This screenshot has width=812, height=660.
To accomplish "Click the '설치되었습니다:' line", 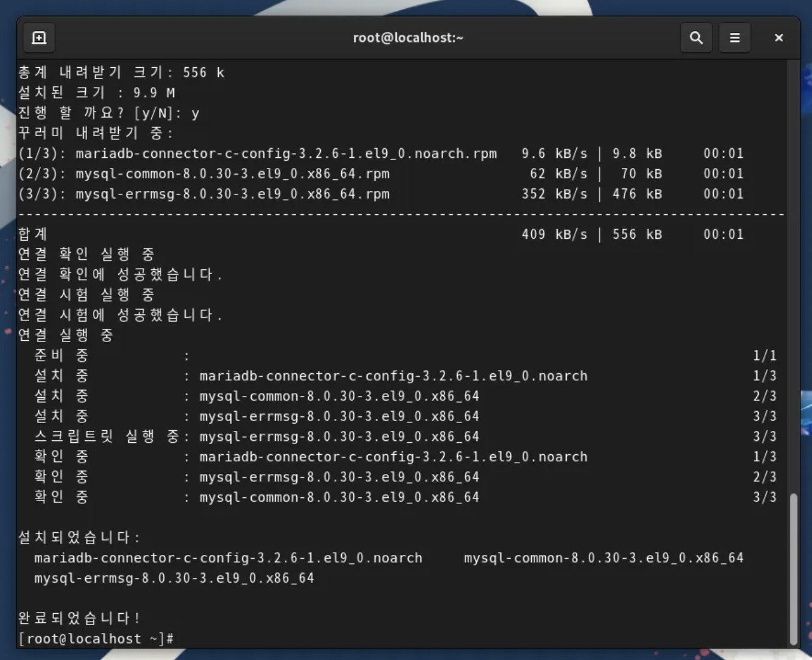I will [x=79, y=537].
